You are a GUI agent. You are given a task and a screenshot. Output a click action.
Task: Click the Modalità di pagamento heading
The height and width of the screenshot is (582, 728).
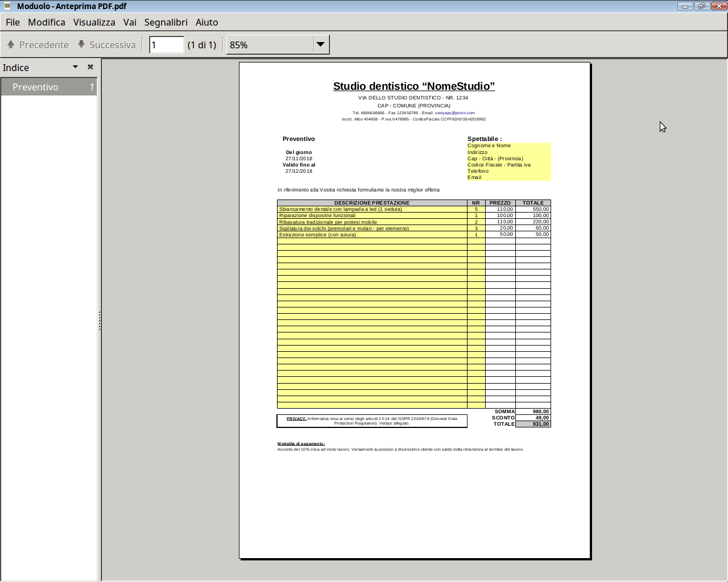[301, 443]
